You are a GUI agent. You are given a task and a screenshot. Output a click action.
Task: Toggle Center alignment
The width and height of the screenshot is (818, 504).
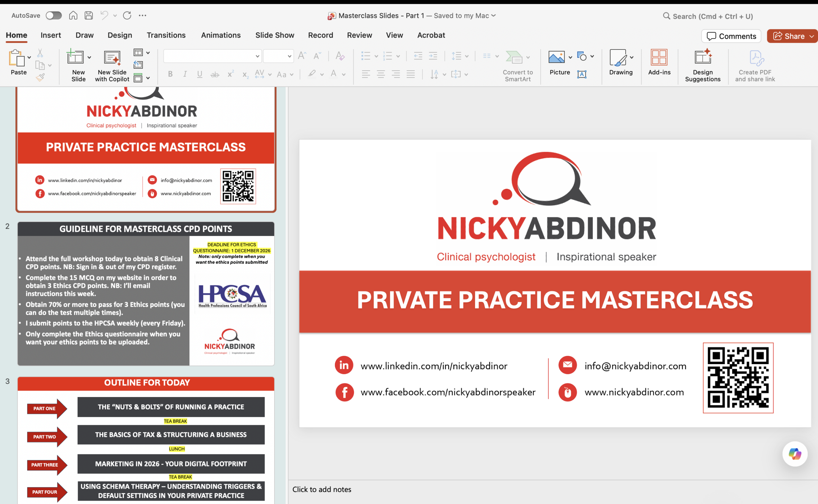381,74
